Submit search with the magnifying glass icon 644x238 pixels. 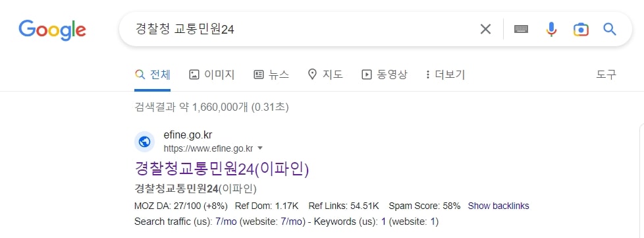click(610, 29)
